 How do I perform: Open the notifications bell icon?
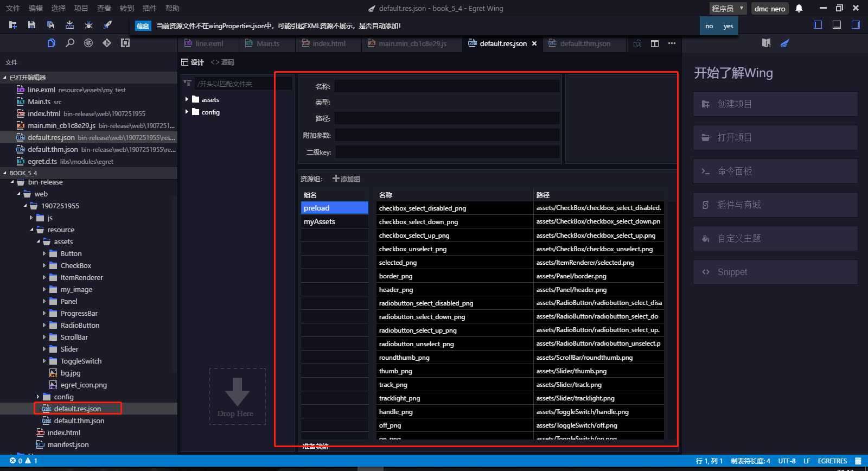pyautogui.click(x=799, y=8)
